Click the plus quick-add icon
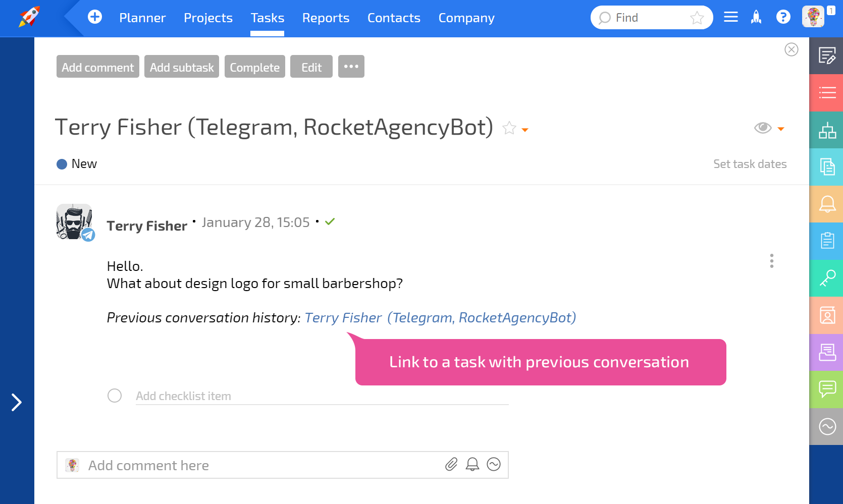The height and width of the screenshot is (504, 843). 94,17
